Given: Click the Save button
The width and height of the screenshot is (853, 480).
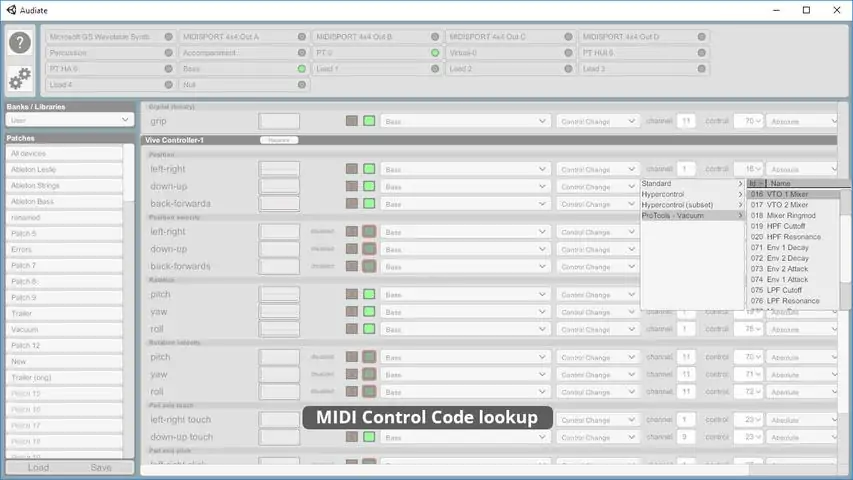Looking at the screenshot, I should pyautogui.click(x=101, y=467).
